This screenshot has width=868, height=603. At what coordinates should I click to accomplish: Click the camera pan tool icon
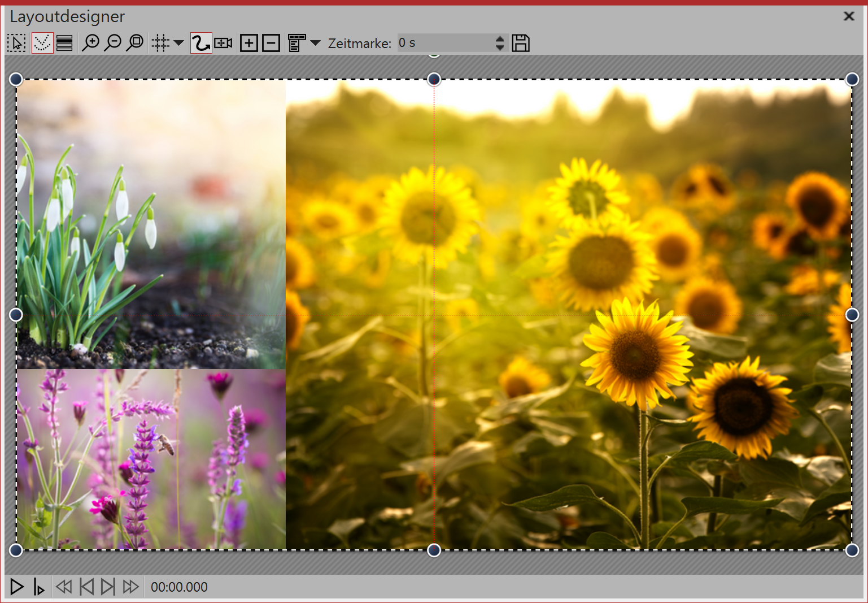tap(224, 43)
